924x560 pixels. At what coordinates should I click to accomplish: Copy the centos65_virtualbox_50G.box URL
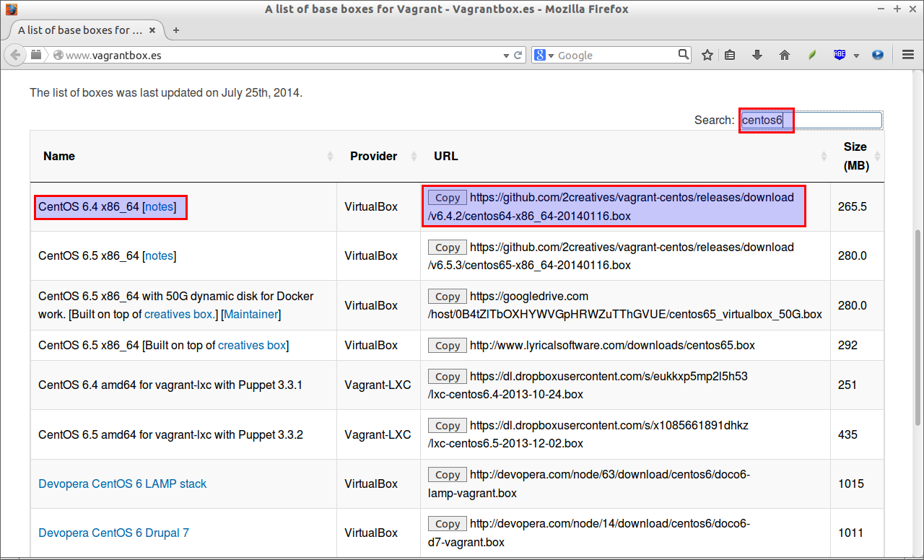click(x=448, y=297)
